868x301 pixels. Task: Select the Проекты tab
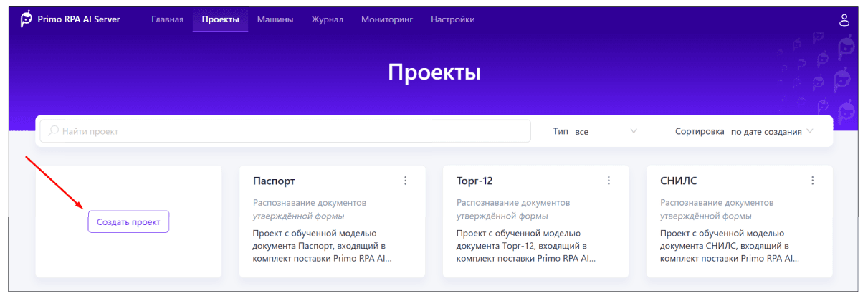tap(220, 19)
